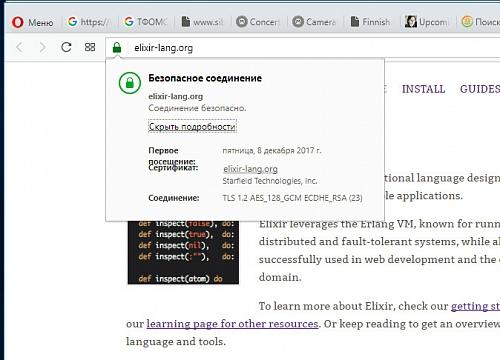
Task: Open the Camera bookmark
Action: pos(314,22)
